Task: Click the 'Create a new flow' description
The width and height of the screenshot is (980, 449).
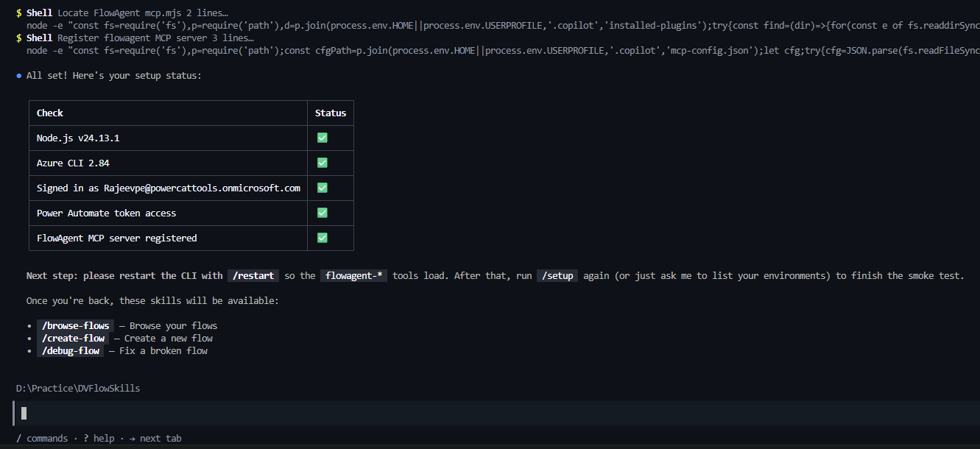Action: coord(169,338)
